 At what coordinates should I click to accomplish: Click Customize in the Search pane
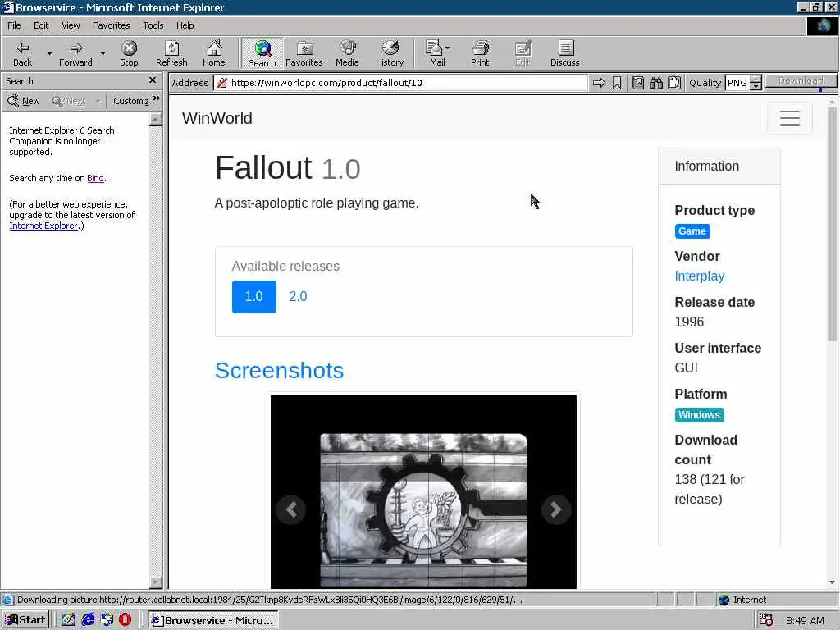pyautogui.click(x=130, y=101)
